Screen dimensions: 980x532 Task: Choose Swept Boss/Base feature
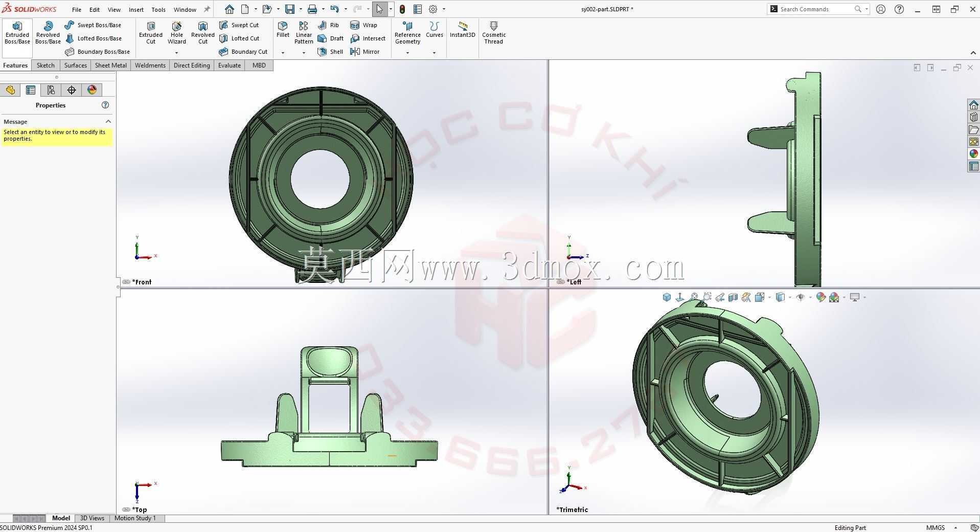93,25
